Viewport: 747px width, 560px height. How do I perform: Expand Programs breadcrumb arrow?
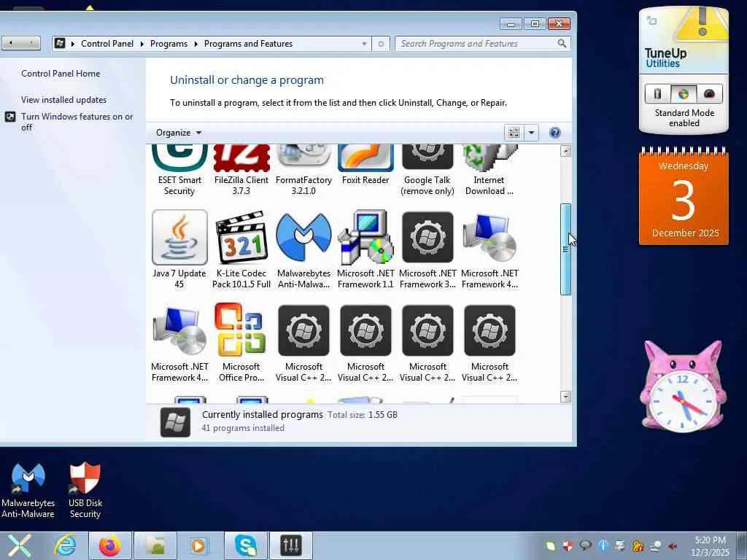pyautogui.click(x=196, y=44)
